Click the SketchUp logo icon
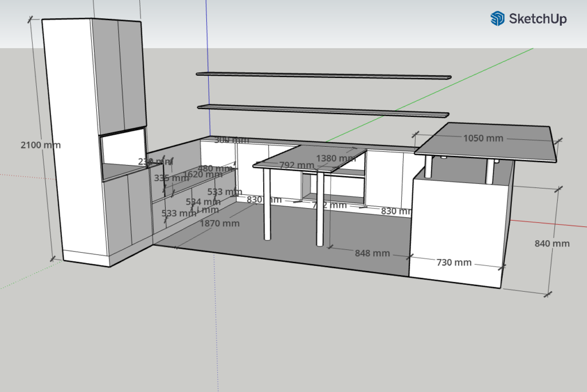587x392 pixels. 497,19
